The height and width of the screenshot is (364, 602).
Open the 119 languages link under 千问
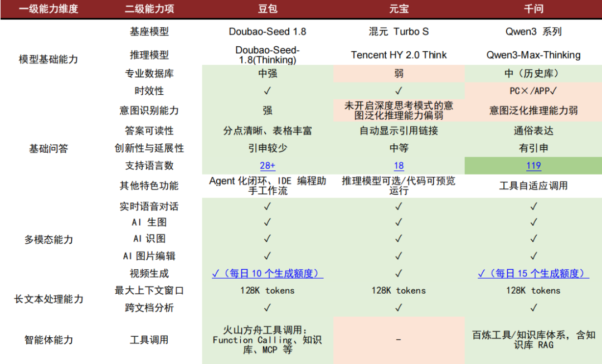pyautogui.click(x=533, y=166)
